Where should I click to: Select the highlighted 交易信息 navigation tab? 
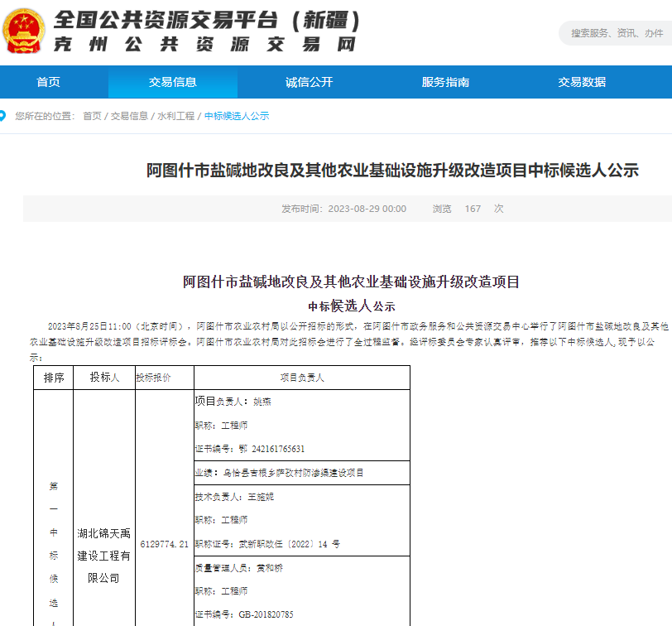pyautogui.click(x=173, y=82)
